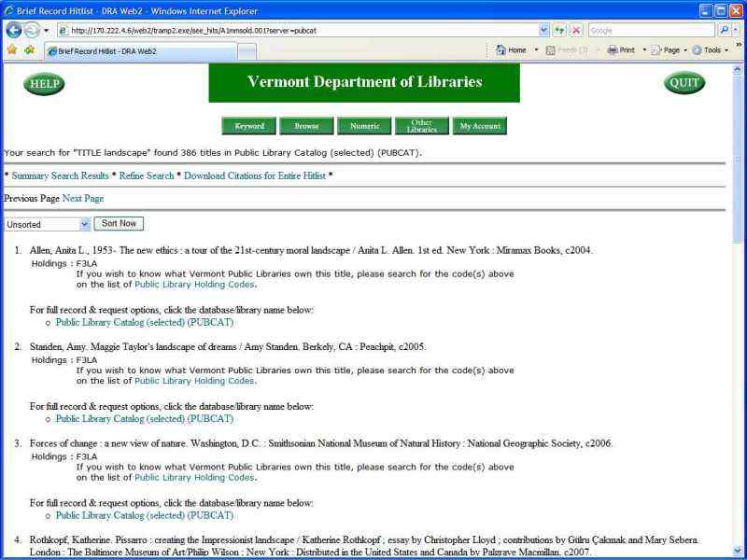
Task: Select the Brief Record Hitlist browser tab
Action: coord(141,51)
